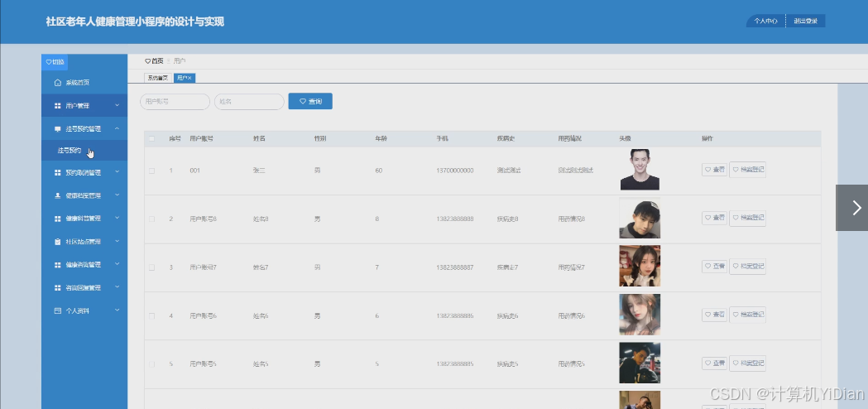The height and width of the screenshot is (409, 868).
Task: Click the 头像 column header
Action: [625, 138]
